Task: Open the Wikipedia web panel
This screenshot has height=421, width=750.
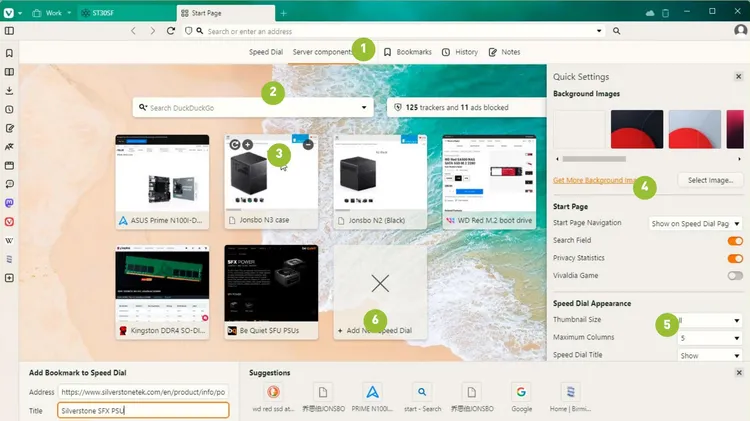Action: click(x=9, y=241)
